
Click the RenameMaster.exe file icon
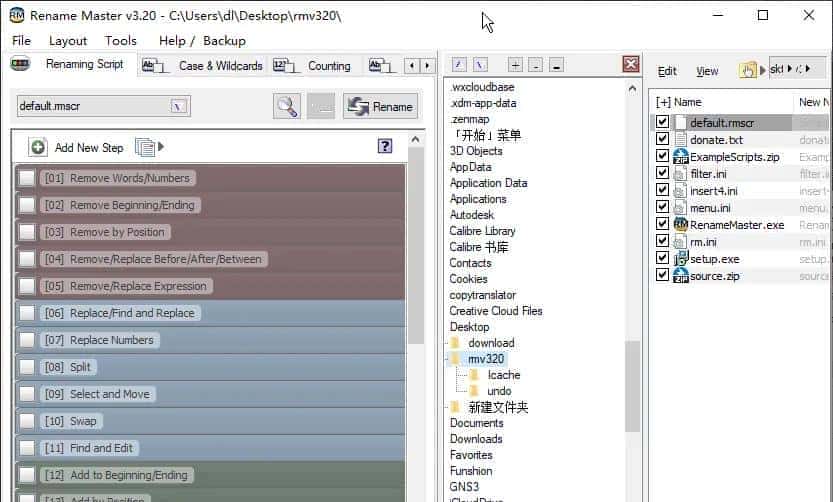[681, 224]
